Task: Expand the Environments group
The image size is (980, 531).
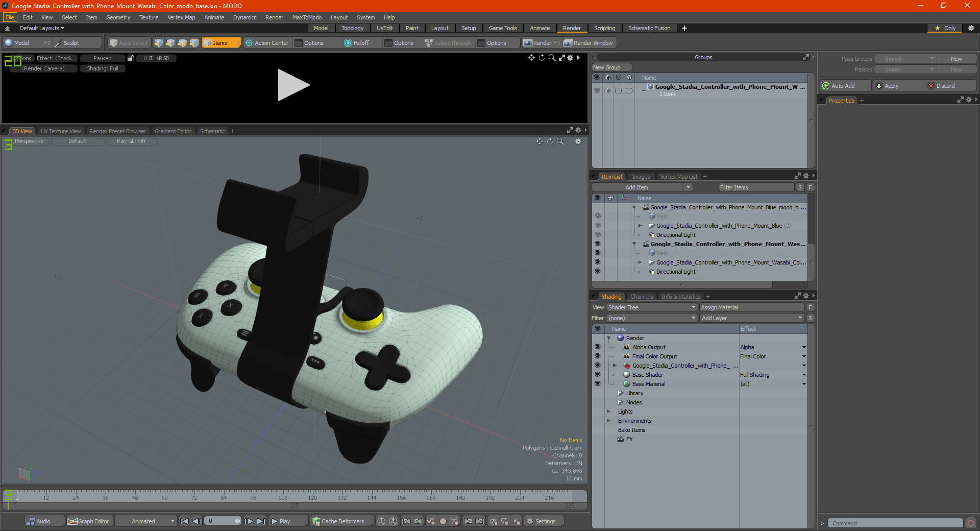Action: coord(608,421)
